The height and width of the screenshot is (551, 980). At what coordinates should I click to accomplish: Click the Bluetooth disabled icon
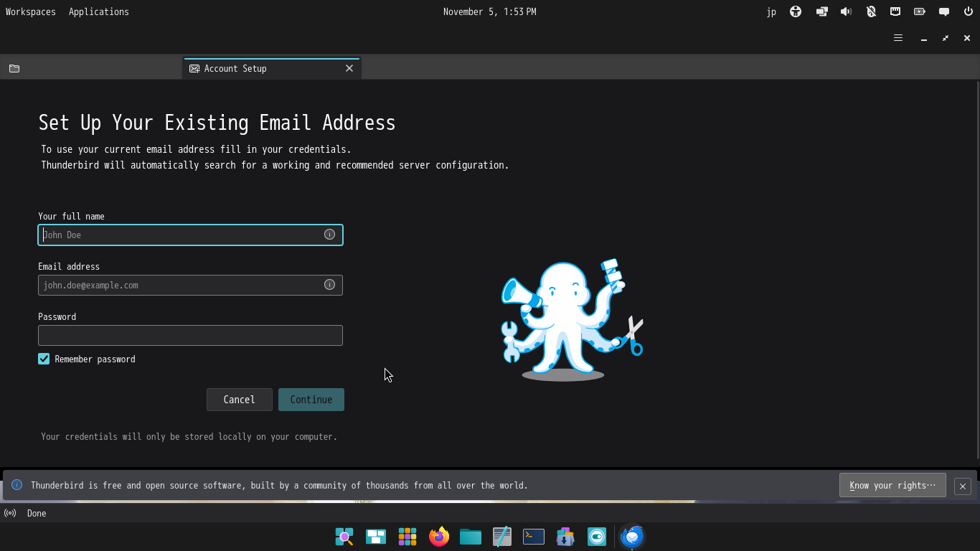pos(871,11)
